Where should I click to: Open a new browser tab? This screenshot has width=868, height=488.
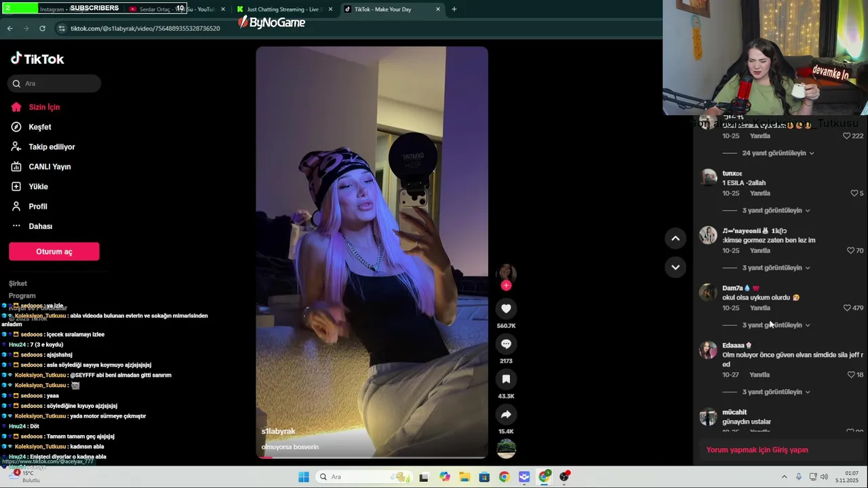click(454, 9)
